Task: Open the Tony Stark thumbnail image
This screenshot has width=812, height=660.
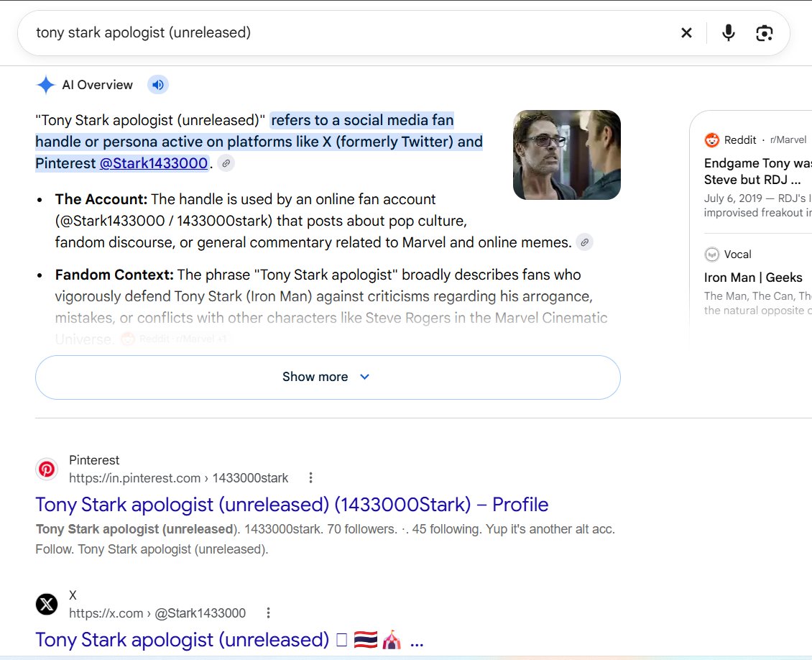Action: tap(566, 155)
